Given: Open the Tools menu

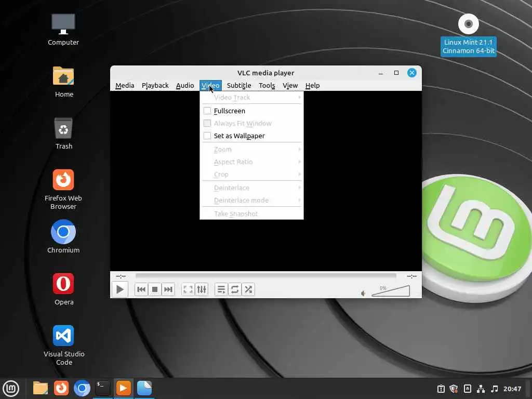Looking at the screenshot, I should tap(267, 86).
